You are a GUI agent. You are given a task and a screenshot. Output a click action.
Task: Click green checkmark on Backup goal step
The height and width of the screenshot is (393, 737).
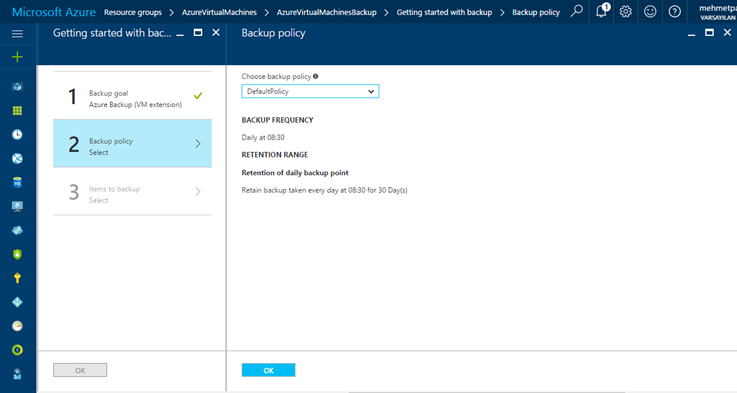coord(198,95)
